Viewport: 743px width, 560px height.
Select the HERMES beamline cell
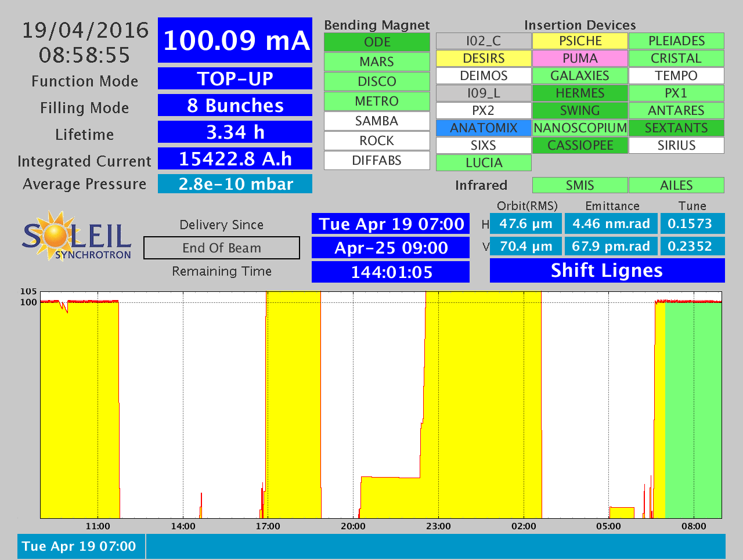580,93
